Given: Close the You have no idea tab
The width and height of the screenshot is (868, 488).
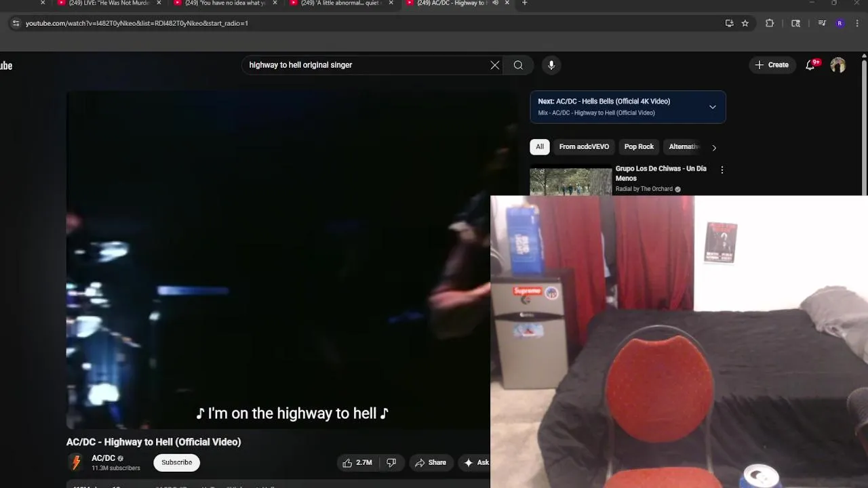Looking at the screenshot, I should pos(275,3).
